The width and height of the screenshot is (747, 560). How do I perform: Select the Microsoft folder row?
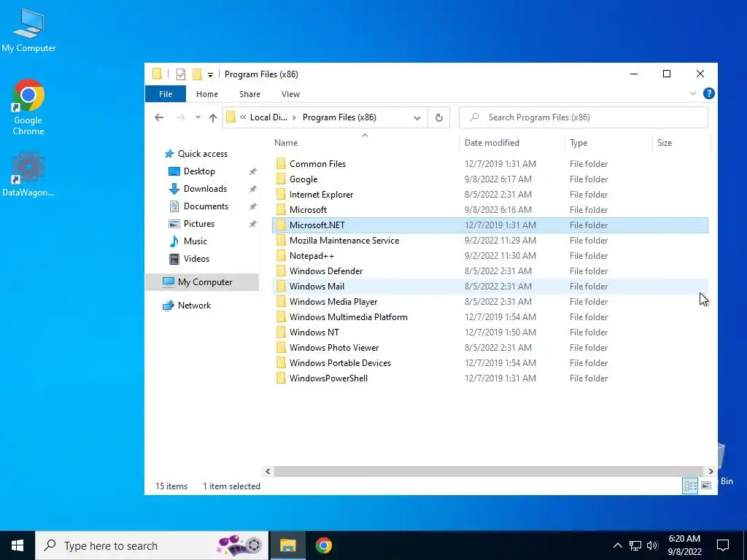490,209
